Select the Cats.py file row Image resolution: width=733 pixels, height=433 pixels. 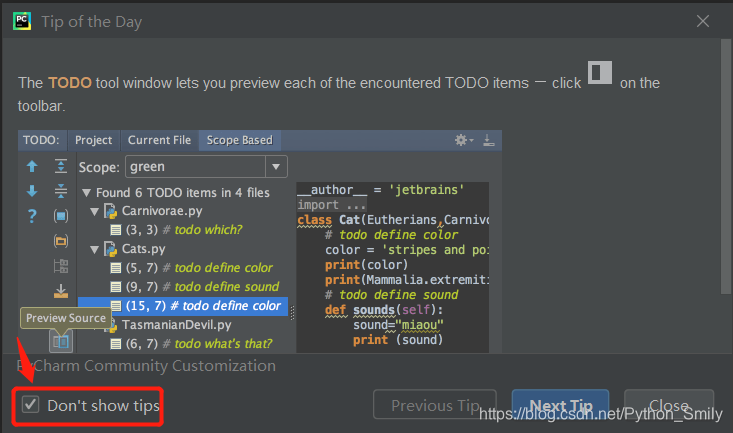coord(144,249)
